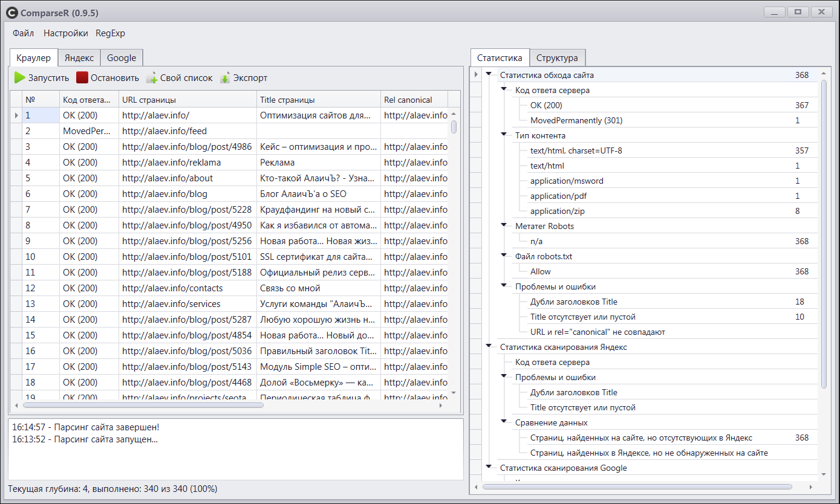Screen dimensions: 840x504
Task: Collapse the Статистика сканирования Яндекс node
Action: point(489,346)
